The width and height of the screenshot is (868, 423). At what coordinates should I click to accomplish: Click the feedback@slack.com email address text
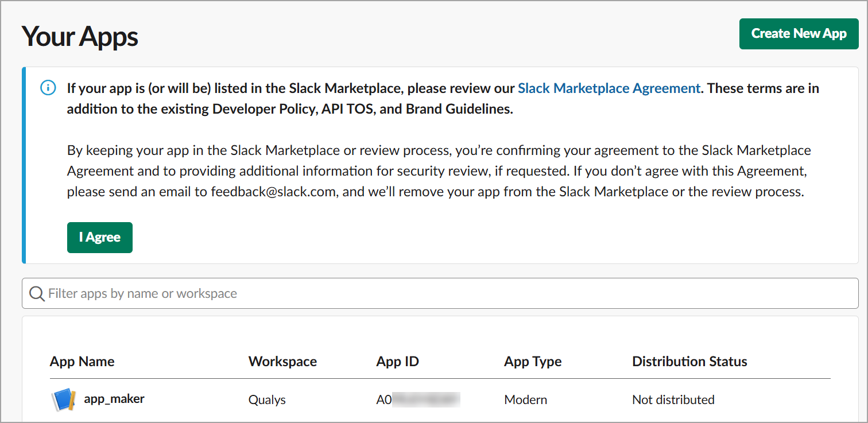[273, 192]
